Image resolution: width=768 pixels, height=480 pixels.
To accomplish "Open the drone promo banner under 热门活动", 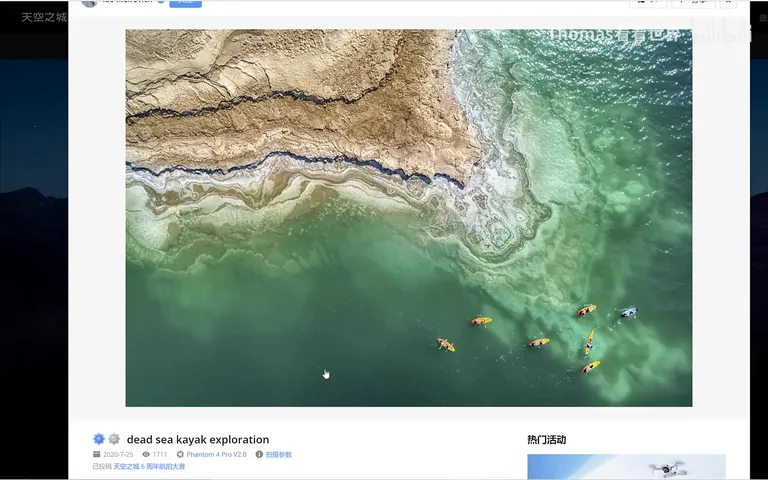I will click(626, 467).
